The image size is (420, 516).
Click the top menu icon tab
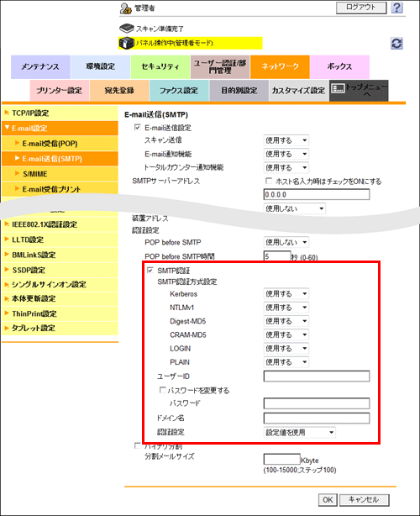coord(359,91)
